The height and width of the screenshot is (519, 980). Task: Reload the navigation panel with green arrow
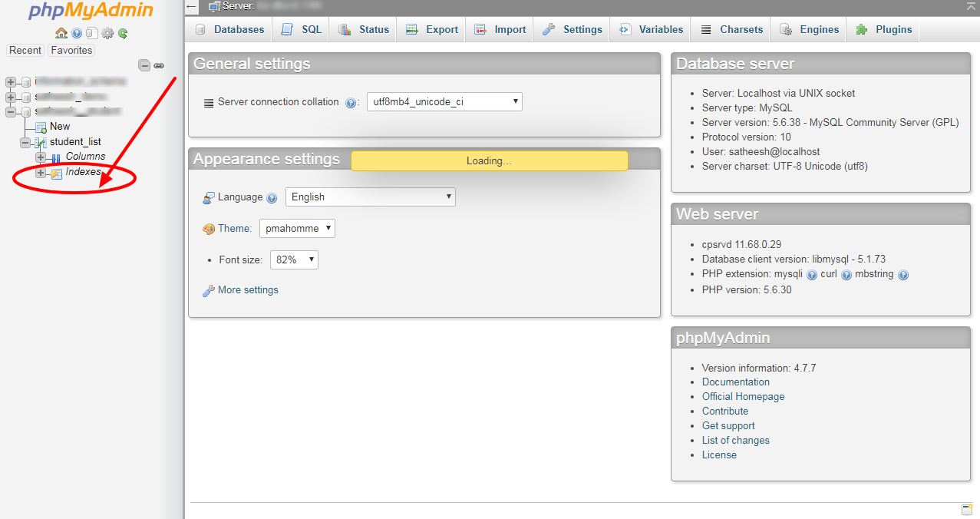coord(123,33)
